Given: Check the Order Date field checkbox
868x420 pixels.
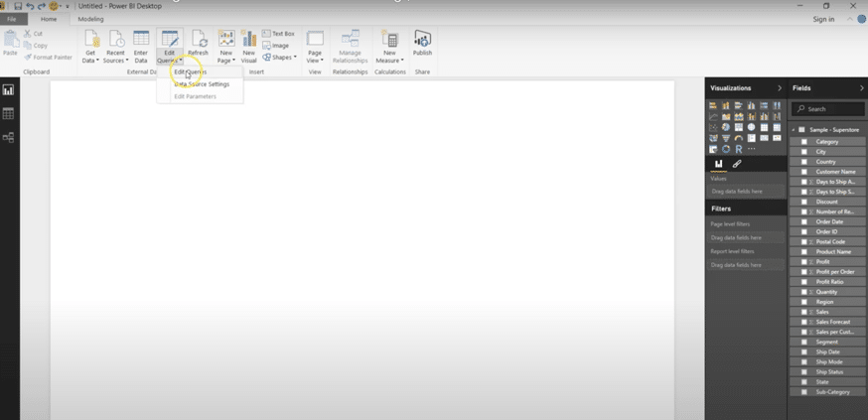Looking at the screenshot, I should point(804,221).
